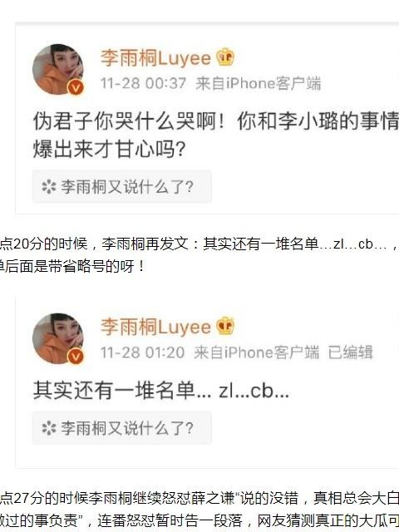This screenshot has height=532, width=399.
Task: Click the crown member icon in the 01:20 post
Action: 225,326
